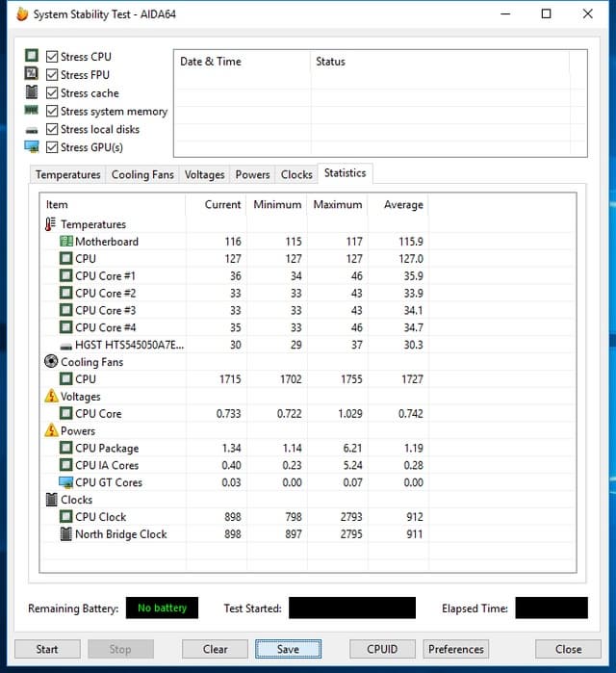Click the Average column header
Viewport: 616px width, 673px height.
click(398, 205)
